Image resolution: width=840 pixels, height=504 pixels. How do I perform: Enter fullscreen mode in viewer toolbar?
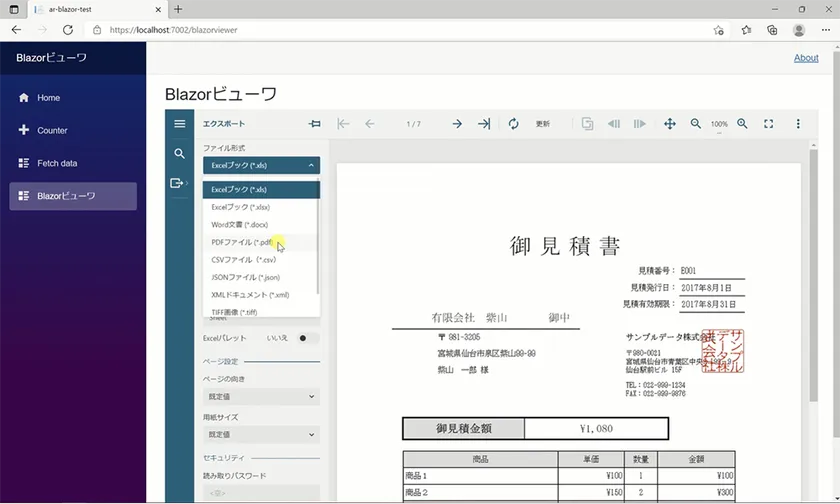click(769, 124)
